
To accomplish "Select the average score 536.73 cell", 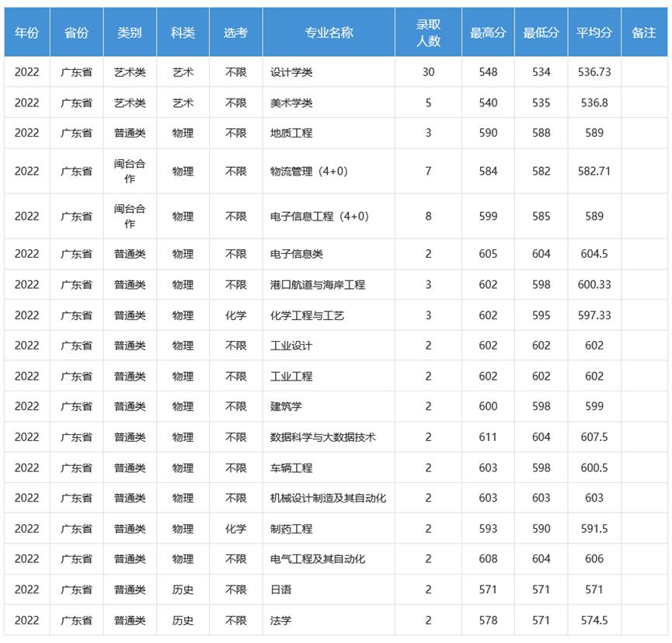I will (595, 71).
